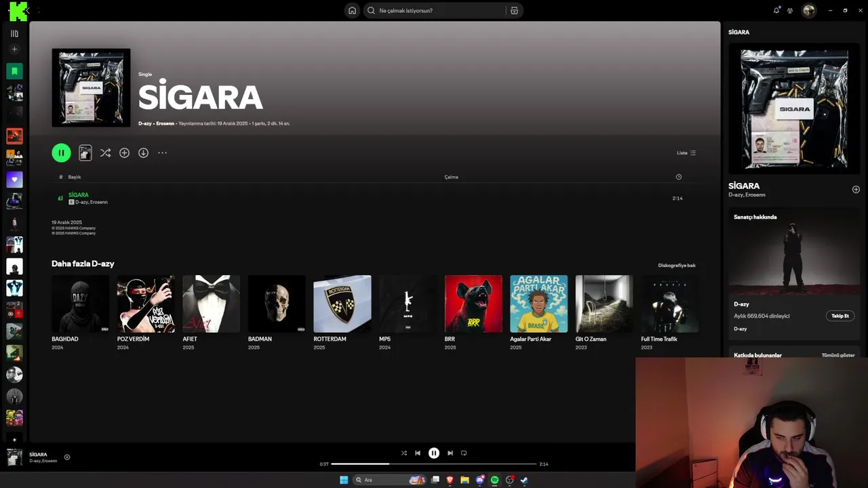Add now playing song to Liked Songs

click(x=67, y=457)
